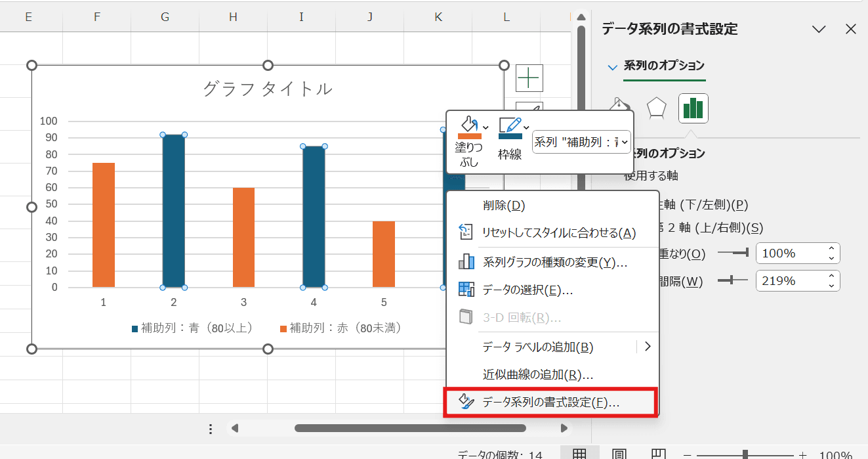Select the series options bar chart icon
868x459 pixels.
[x=693, y=108]
